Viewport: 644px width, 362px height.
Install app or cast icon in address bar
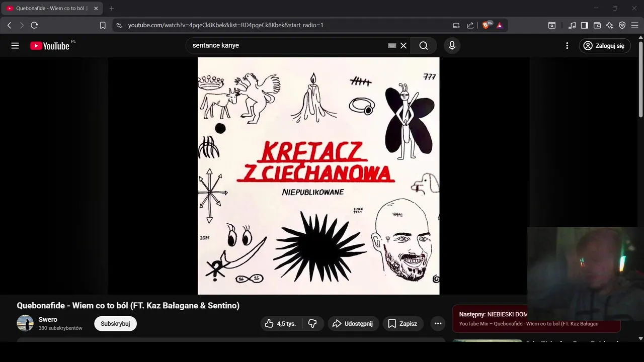coord(456,25)
